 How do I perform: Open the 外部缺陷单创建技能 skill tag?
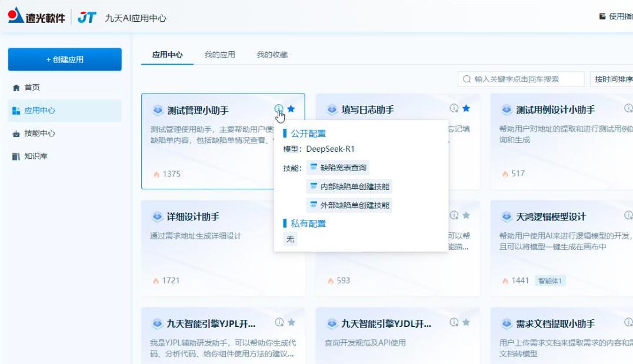coord(349,205)
